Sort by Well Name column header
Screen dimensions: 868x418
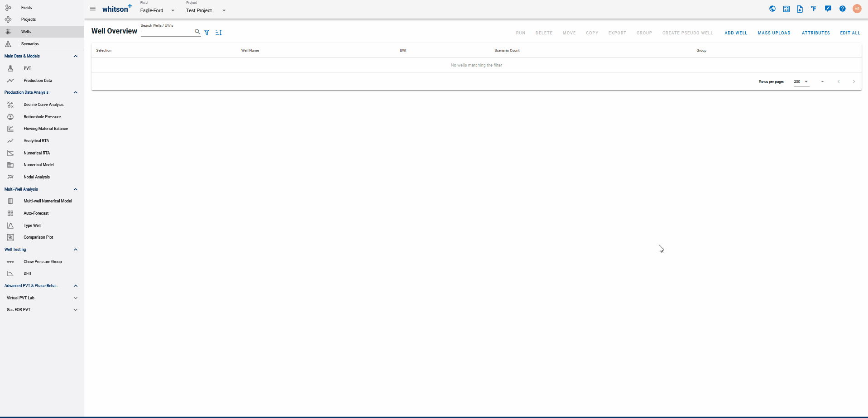(x=250, y=50)
